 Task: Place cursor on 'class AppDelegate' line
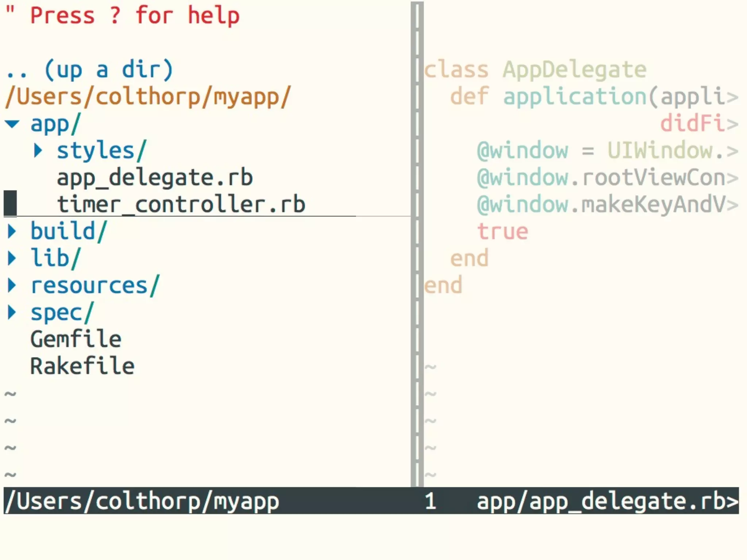(x=535, y=70)
